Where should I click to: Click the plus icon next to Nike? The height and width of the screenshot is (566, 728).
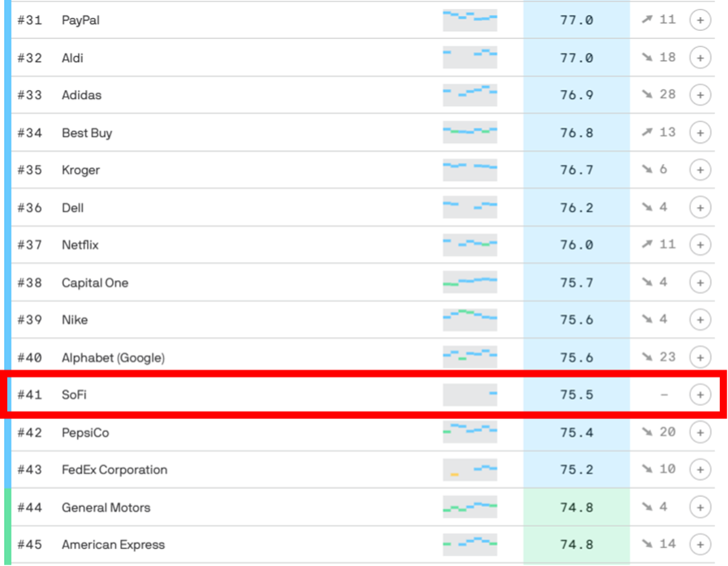click(700, 320)
